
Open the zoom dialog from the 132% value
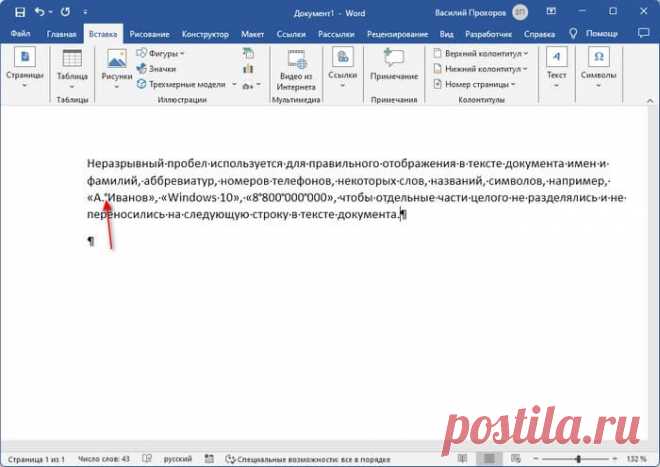(636, 459)
